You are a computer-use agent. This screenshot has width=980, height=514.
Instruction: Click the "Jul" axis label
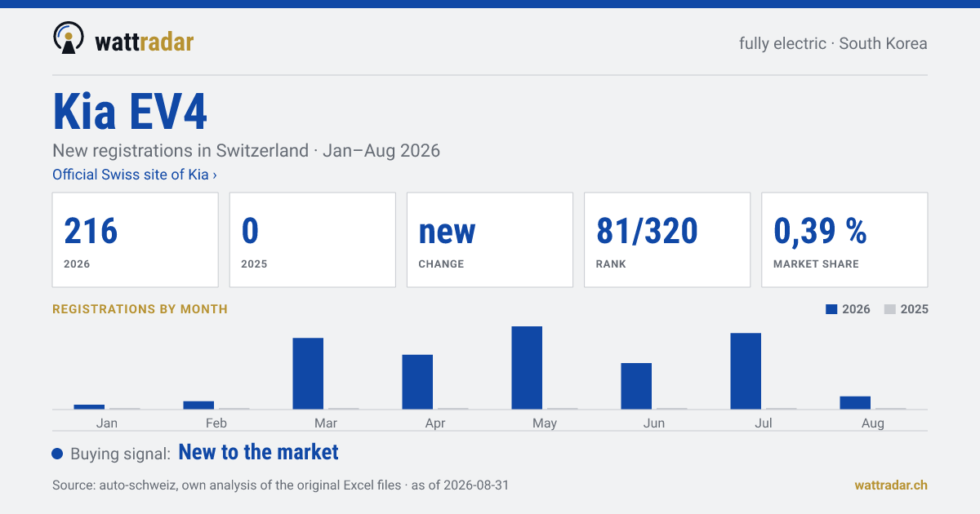[764, 423]
